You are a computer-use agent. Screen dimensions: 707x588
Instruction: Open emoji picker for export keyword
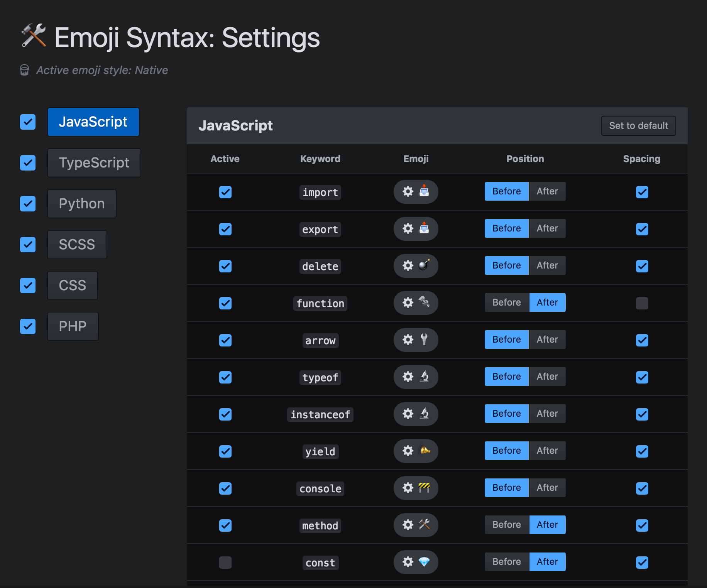(x=416, y=229)
